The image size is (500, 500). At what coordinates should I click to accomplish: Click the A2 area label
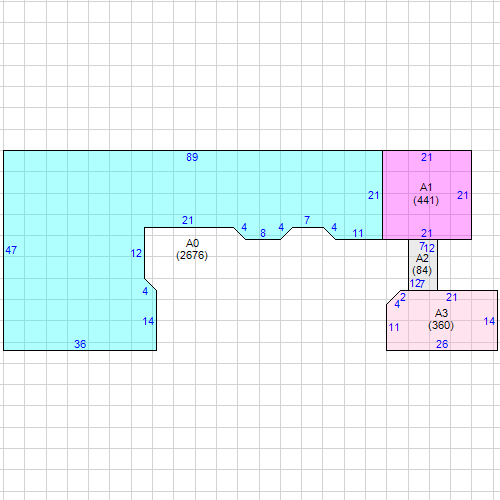[x=422, y=258]
